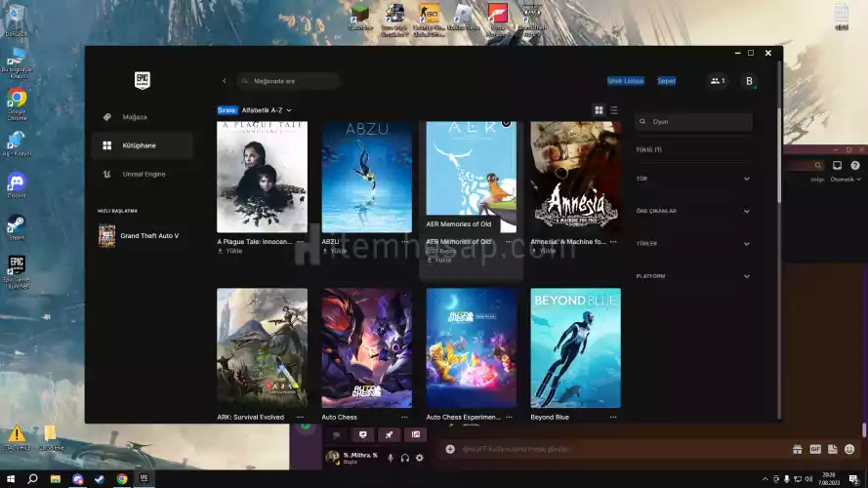Open the Unreal Engine section
Viewport: 868px width, 488px height.
point(144,174)
